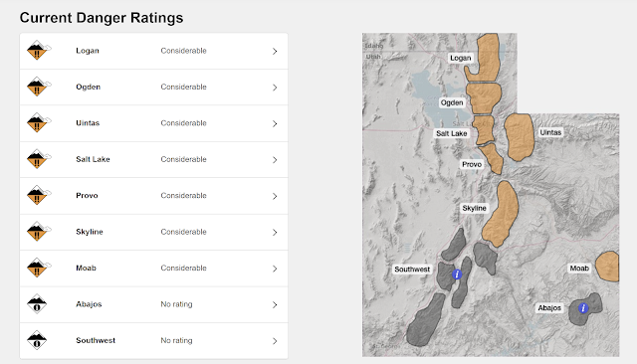637x364 pixels.
Task: Click the Southwest label on the map
Action: [x=412, y=270]
